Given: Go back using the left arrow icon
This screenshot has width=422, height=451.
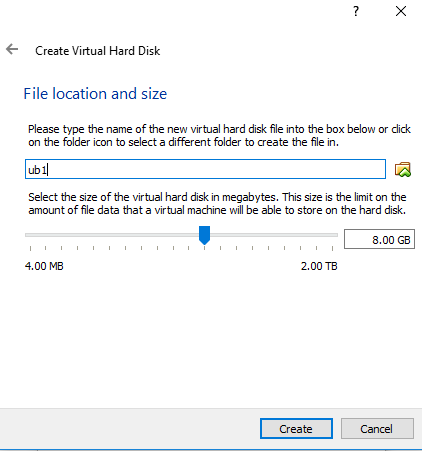Looking at the screenshot, I should 12,50.
